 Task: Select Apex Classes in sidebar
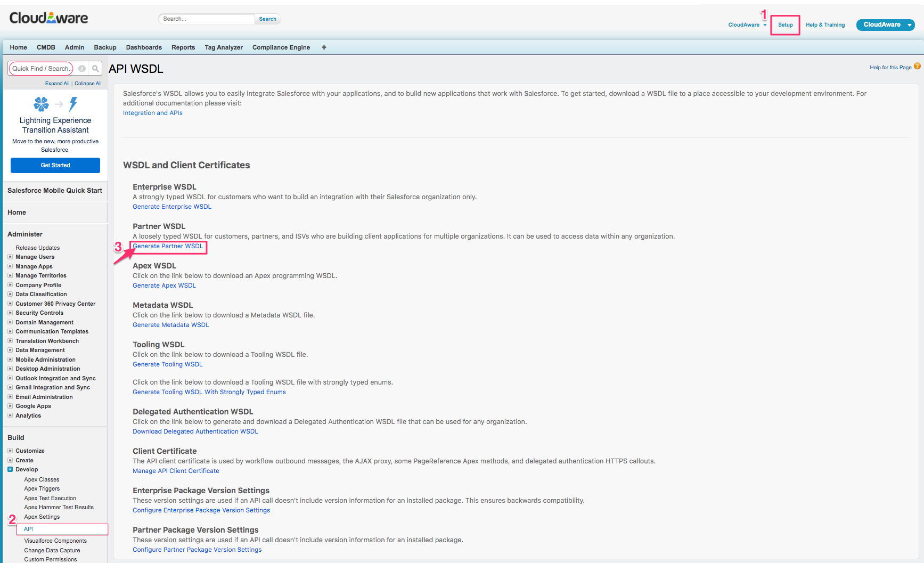(42, 479)
